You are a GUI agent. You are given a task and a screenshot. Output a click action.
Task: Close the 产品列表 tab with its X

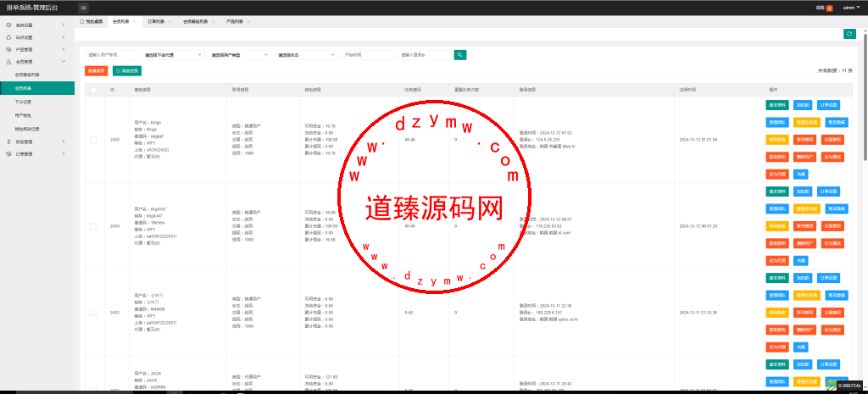(x=248, y=21)
